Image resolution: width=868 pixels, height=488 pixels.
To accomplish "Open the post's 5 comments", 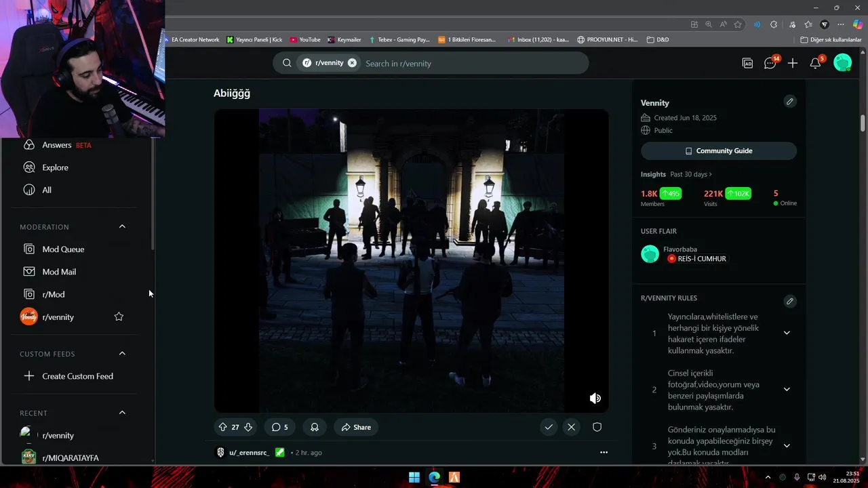I will pyautogui.click(x=279, y=427).
